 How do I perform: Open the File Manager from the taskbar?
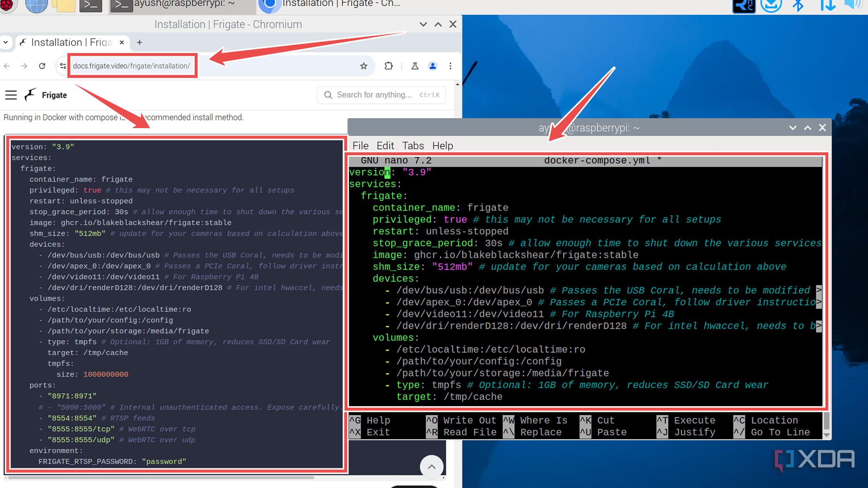(x=63, y=5)
